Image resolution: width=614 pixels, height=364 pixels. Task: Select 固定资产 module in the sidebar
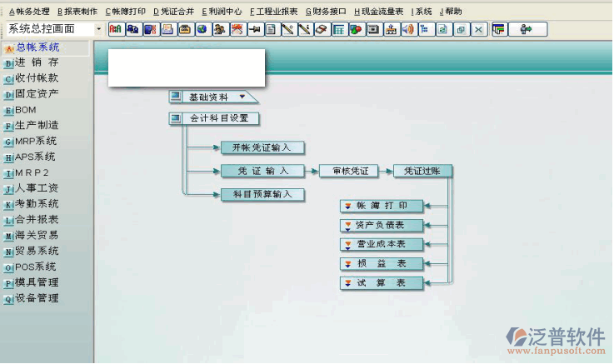[x=37, y=94]
